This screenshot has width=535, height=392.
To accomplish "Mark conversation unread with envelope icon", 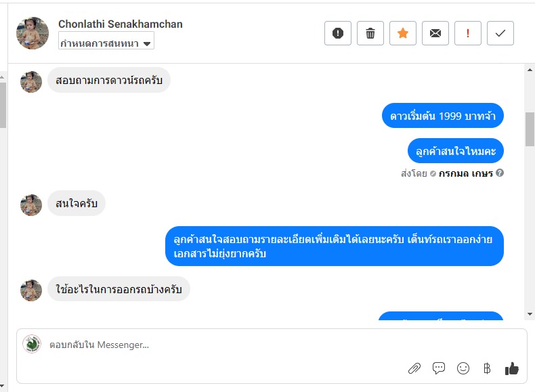I will pos(435,33).
